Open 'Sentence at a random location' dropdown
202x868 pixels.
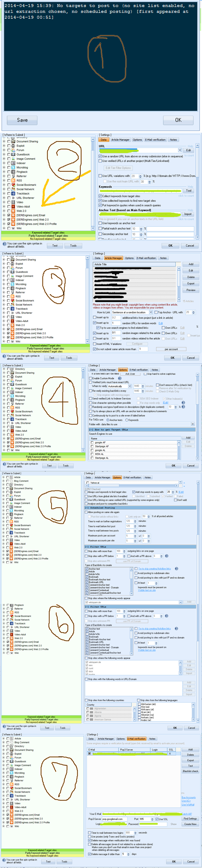[x=151, y=312]
